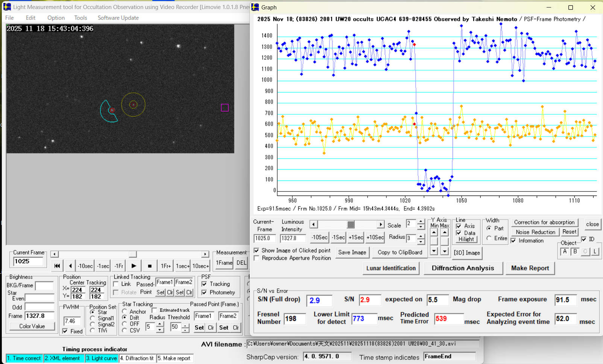Click the Current Frame input field
Viewport: 603px width, 364px height.
[x=28, y=261]
